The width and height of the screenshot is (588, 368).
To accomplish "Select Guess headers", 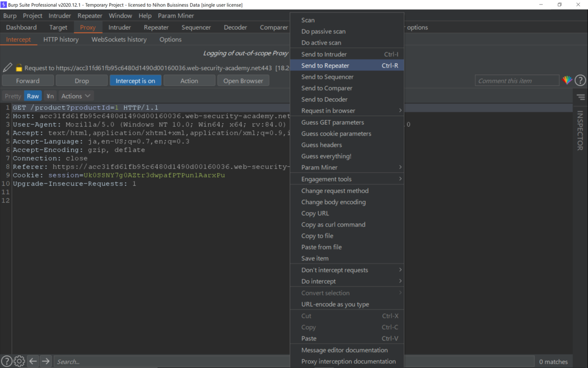I will [x=347, y=145].
